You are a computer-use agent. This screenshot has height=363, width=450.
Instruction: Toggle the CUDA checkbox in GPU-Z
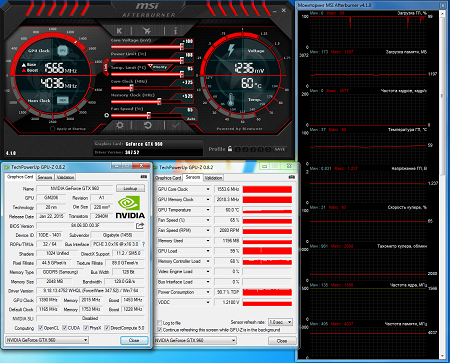[x=65, y=328]
